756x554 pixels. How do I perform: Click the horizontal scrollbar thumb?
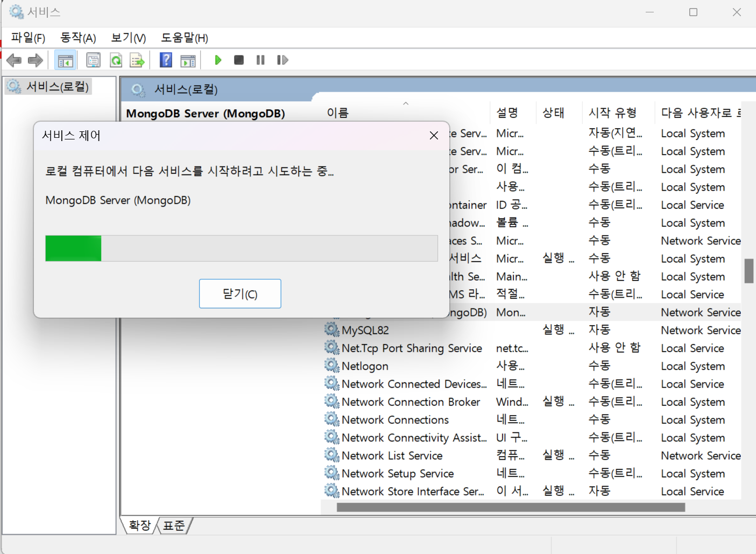[x=511, y=507]
